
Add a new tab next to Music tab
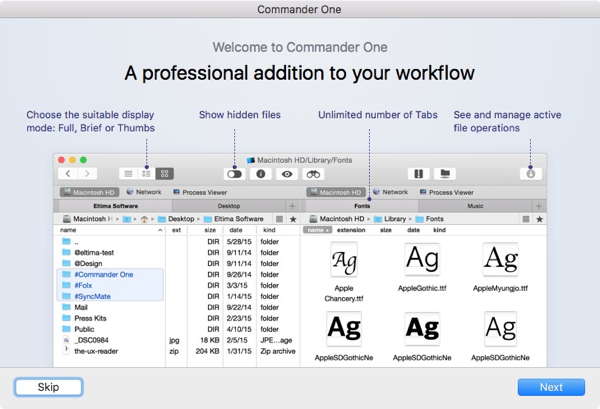click(539, 206)
